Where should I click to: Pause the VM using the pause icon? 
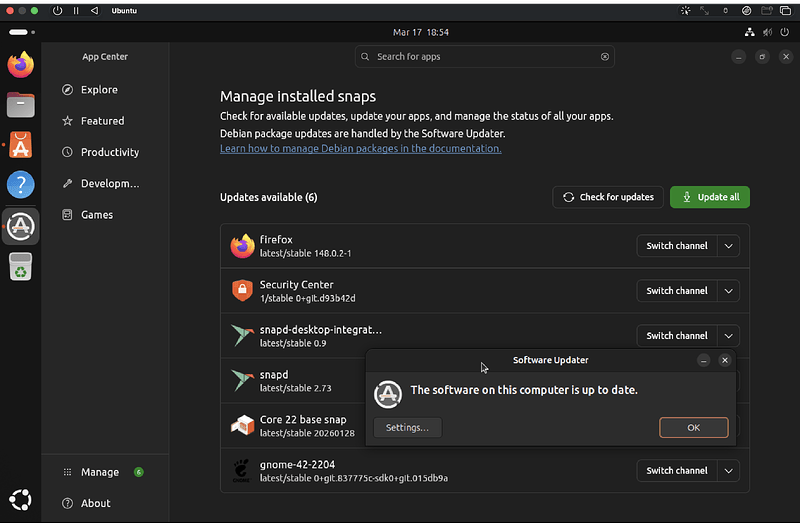coord(76,11)
